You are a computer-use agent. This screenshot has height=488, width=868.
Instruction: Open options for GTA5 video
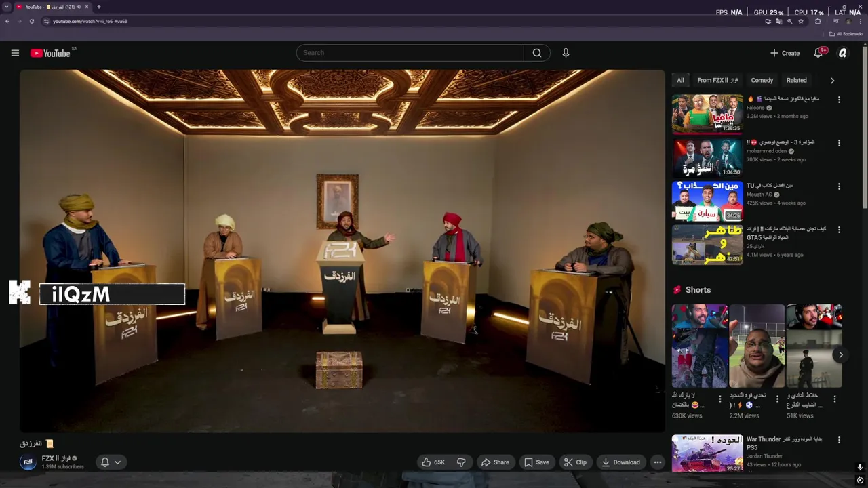tap(839, 230)
